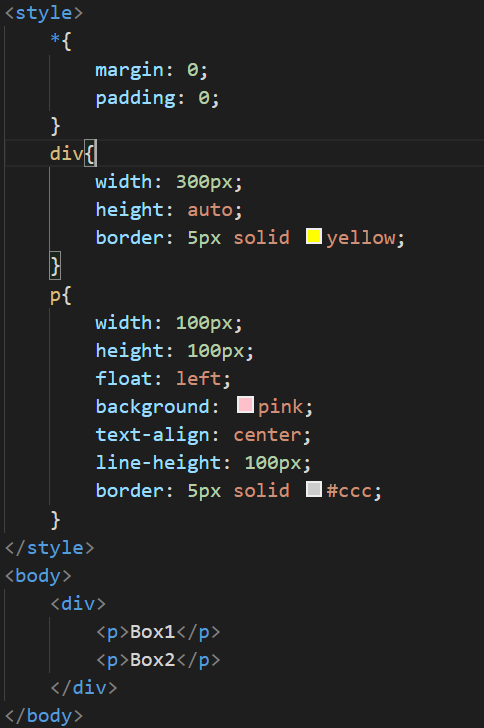This screenshot has width=484, height=728.
Task: Click the opening body tag
Action: pyautogui.click(x=38, y=576)
